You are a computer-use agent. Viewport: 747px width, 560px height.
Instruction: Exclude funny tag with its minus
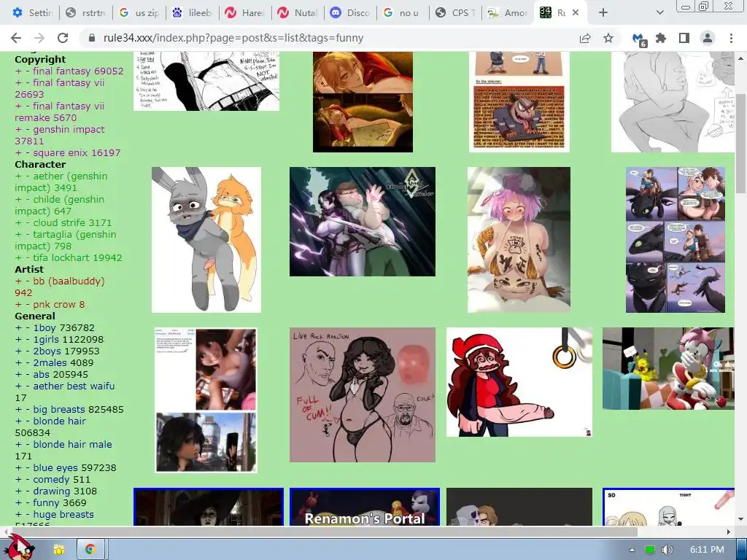(x=28, y=503)
